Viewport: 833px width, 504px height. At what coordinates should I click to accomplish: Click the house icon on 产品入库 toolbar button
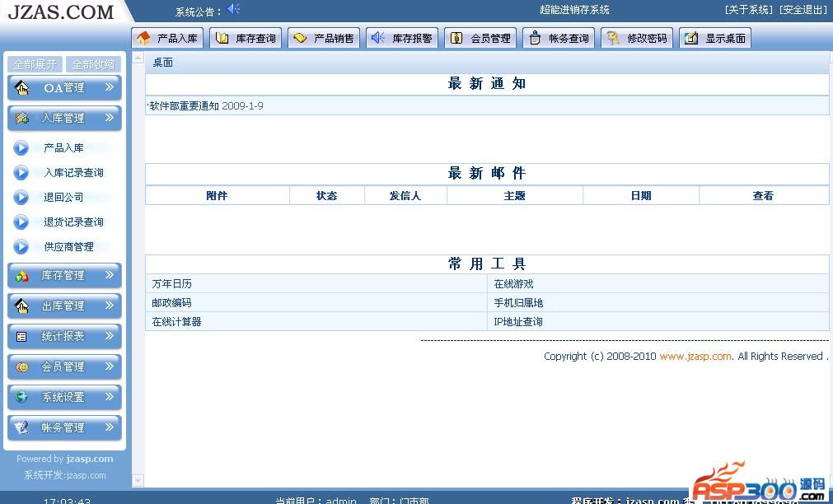[143, 38]
